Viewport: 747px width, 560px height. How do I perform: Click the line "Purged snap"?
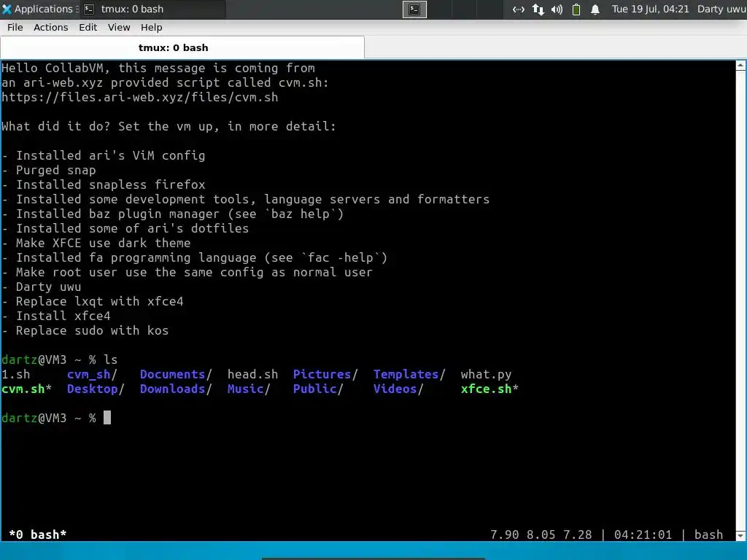coord(49,170)
